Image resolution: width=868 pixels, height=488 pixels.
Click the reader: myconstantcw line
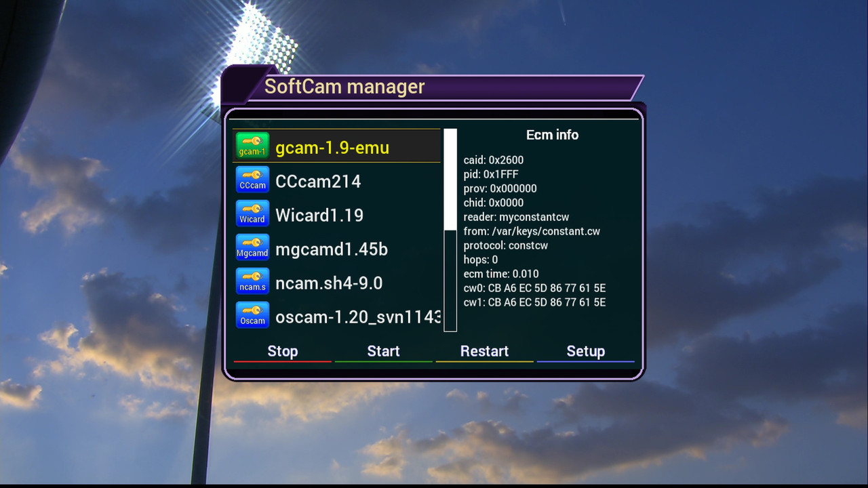(516, 217)
